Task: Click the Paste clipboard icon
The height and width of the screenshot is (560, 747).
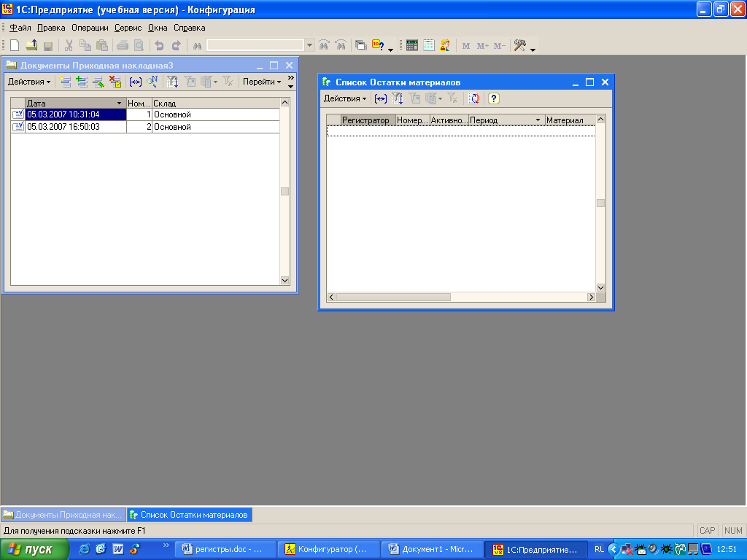Action: [x=102, y=46]
